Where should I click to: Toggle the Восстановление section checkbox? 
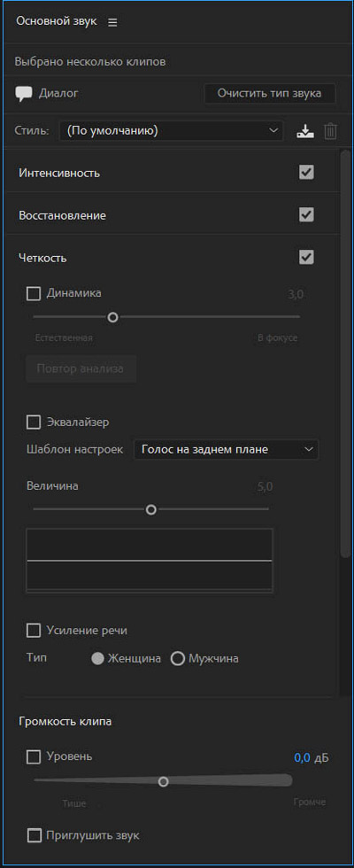306,214
